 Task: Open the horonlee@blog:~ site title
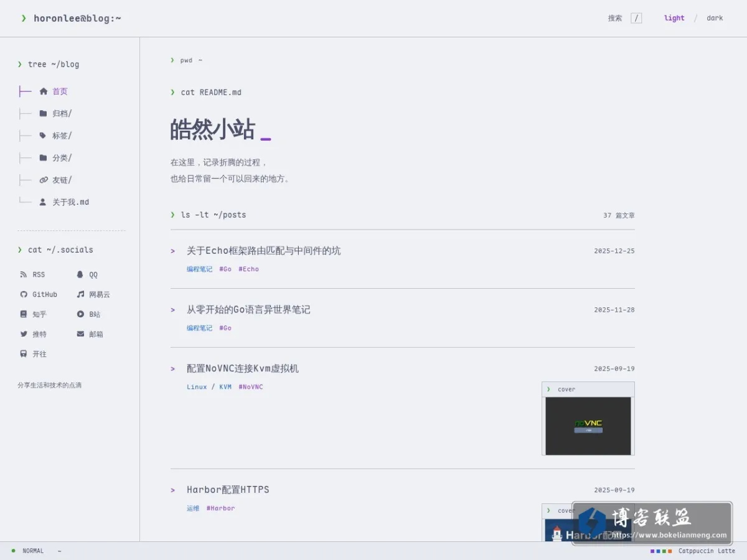pos(77,18)
